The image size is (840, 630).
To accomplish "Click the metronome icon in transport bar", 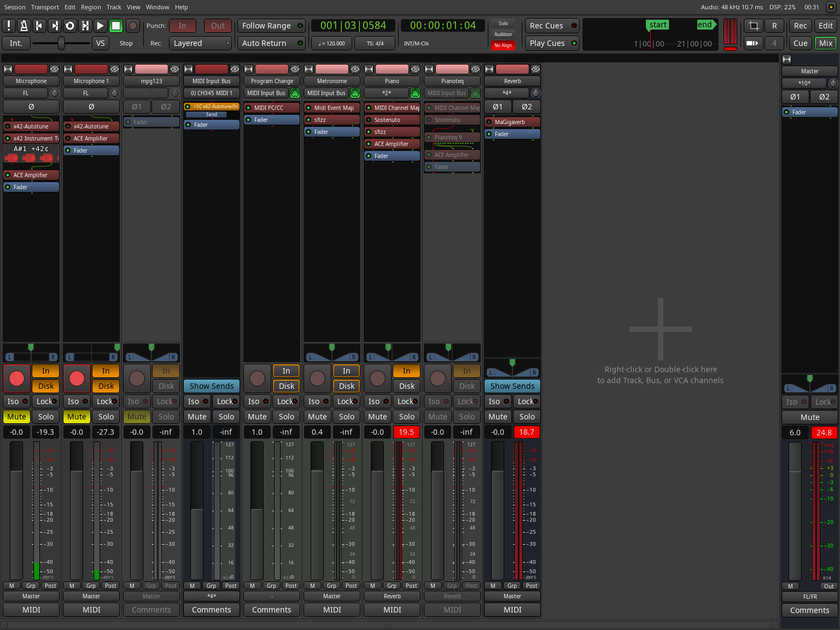I will pos(24,26).
